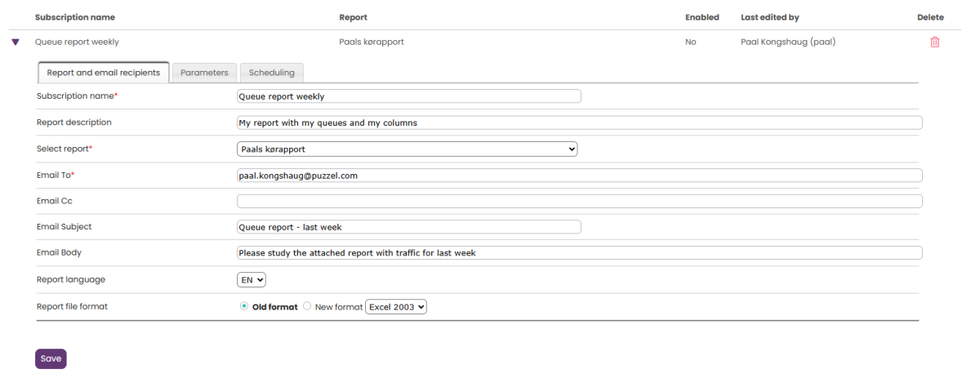Delete subscription with the red trash icon

pyautogui.click(x=935, y=42)
